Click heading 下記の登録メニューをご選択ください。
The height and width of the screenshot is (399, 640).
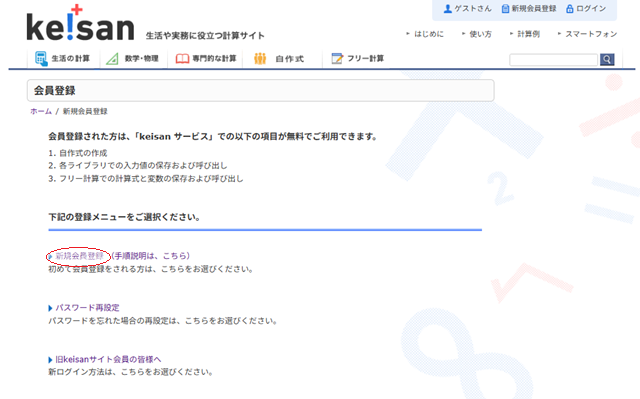124,217
